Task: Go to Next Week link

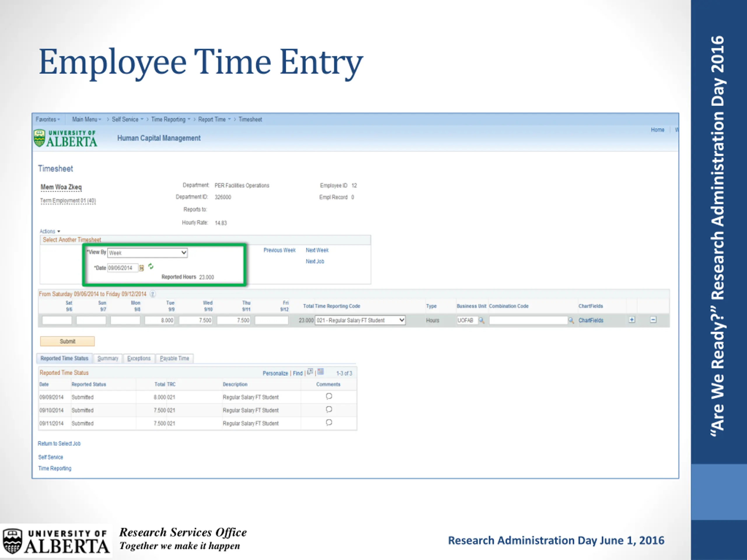Action: coord(317,250)
